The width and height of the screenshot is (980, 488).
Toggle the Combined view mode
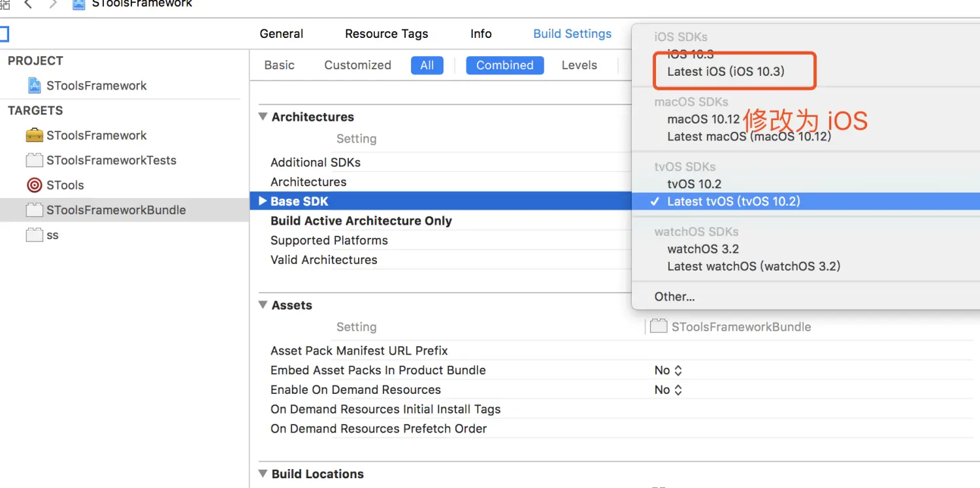coord(504,65)
